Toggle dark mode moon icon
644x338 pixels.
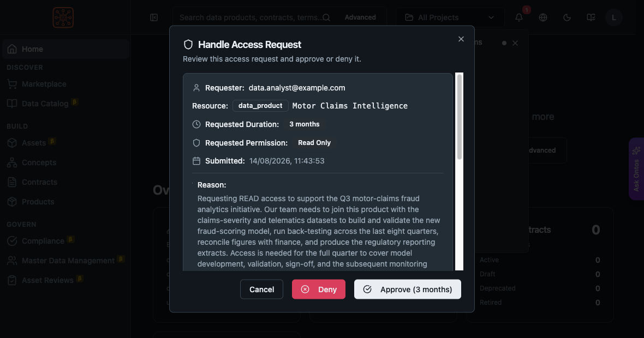click(567, 17)
